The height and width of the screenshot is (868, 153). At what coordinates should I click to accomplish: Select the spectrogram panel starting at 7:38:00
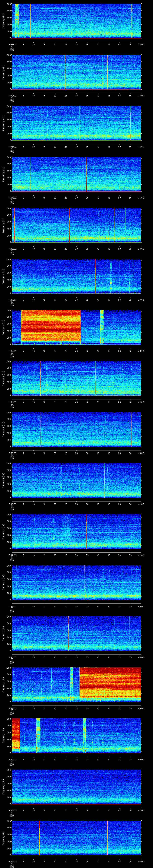pyautogui.click(x=77, y=378)
